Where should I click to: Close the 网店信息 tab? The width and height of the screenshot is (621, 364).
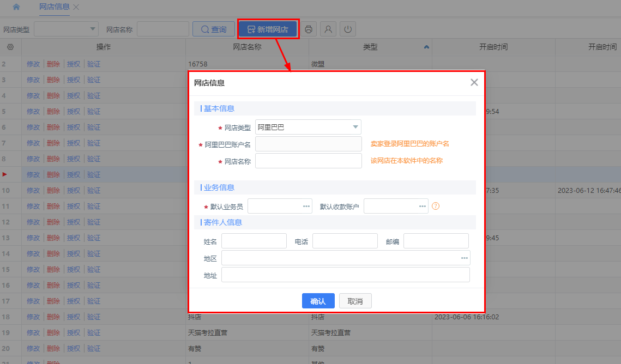(x=76, y=7)
